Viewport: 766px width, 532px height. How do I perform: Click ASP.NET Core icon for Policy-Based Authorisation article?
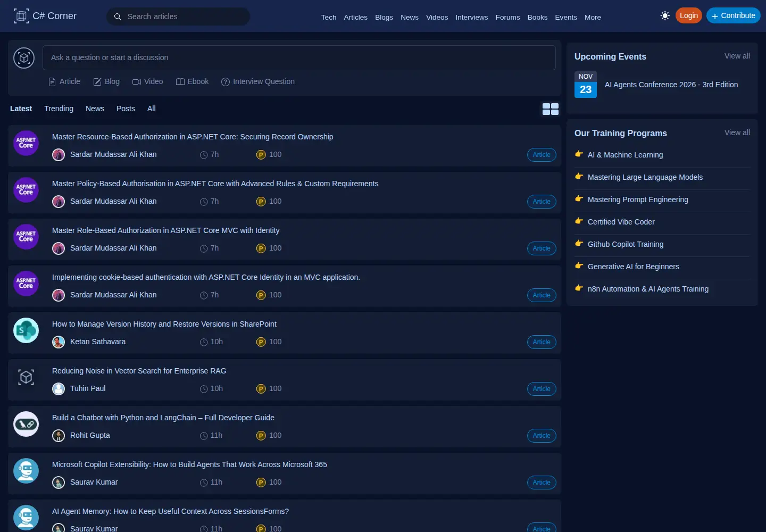point(26,190)
